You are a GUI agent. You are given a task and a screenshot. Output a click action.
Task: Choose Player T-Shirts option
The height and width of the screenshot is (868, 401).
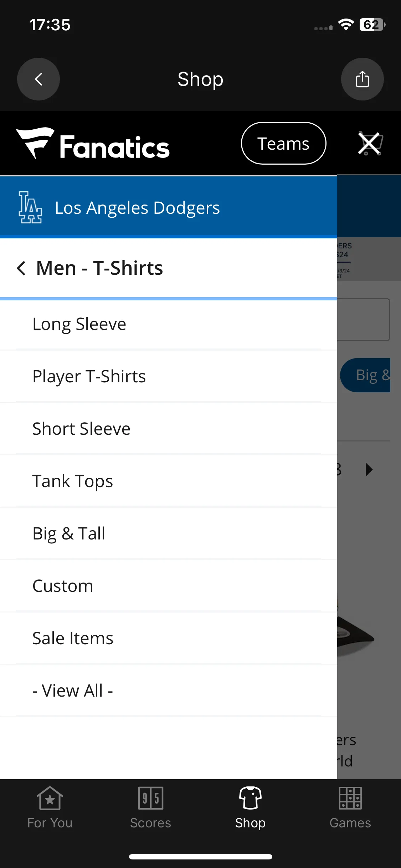click(x=169, y=377)
